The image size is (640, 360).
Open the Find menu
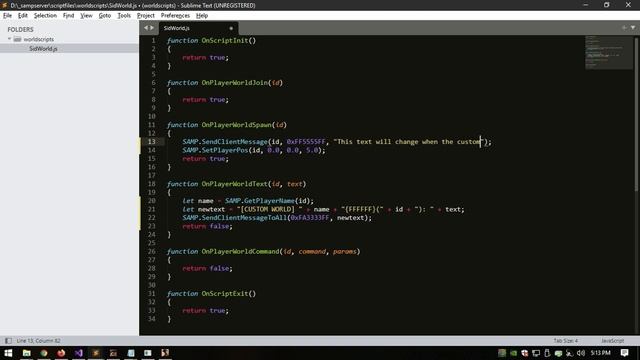[x=68, y=16]
